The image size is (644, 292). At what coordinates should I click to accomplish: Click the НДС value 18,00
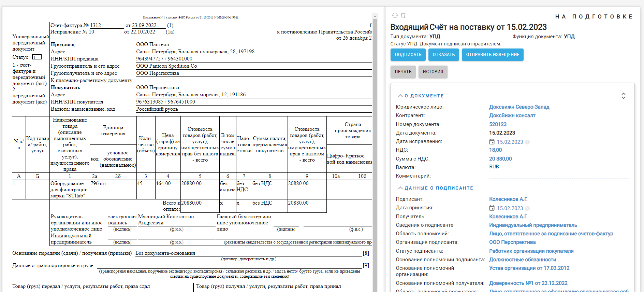click(495, 150)
